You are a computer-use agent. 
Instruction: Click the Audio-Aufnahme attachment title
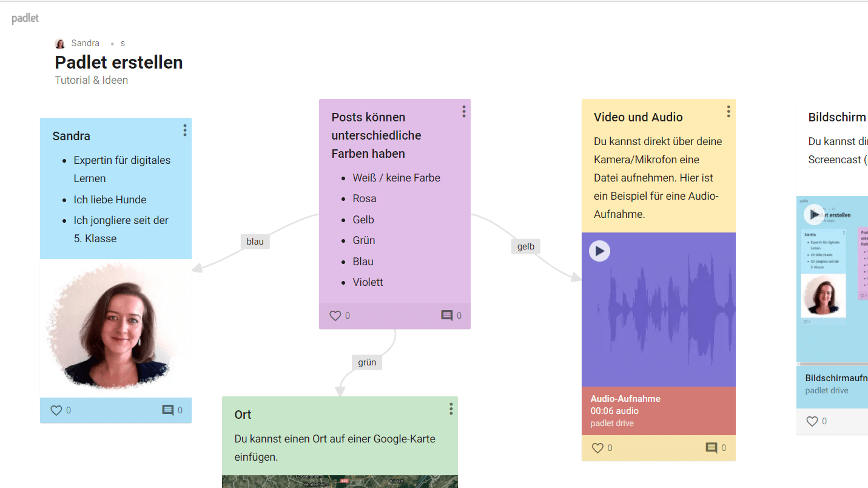[x=625, y=399]
